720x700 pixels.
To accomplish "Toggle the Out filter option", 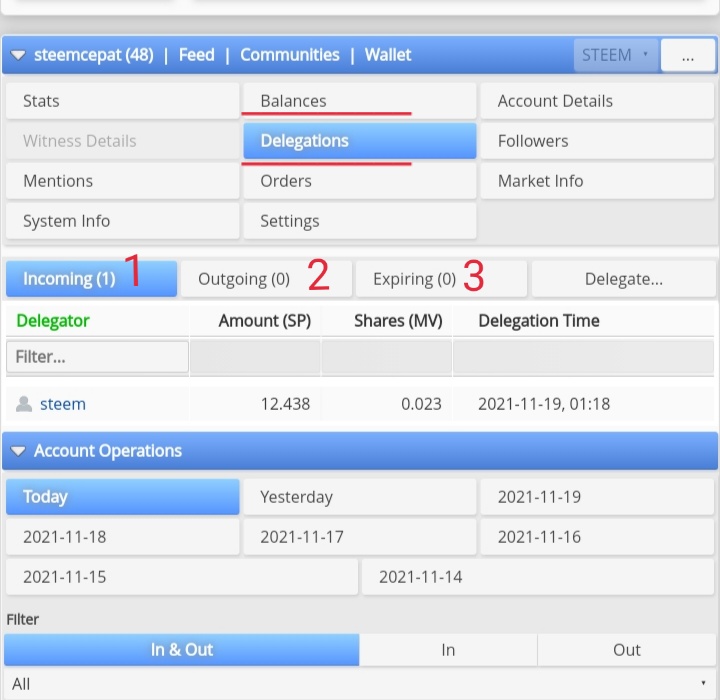I will point(627,650).
